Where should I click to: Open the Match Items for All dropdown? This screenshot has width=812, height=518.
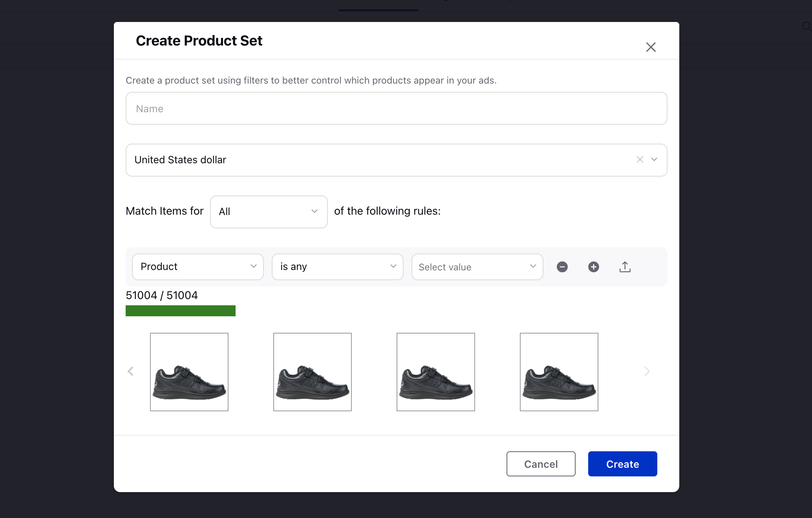(x=269, y=212)
